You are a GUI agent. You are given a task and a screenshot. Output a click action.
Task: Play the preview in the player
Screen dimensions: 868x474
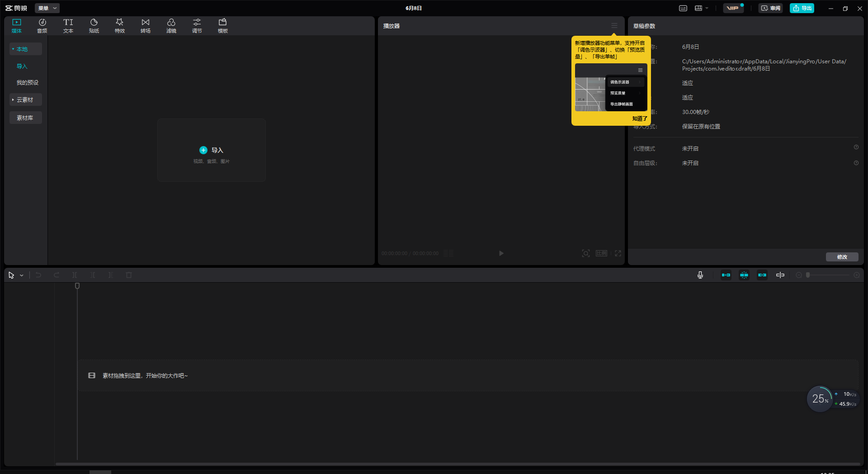(501, 253)
